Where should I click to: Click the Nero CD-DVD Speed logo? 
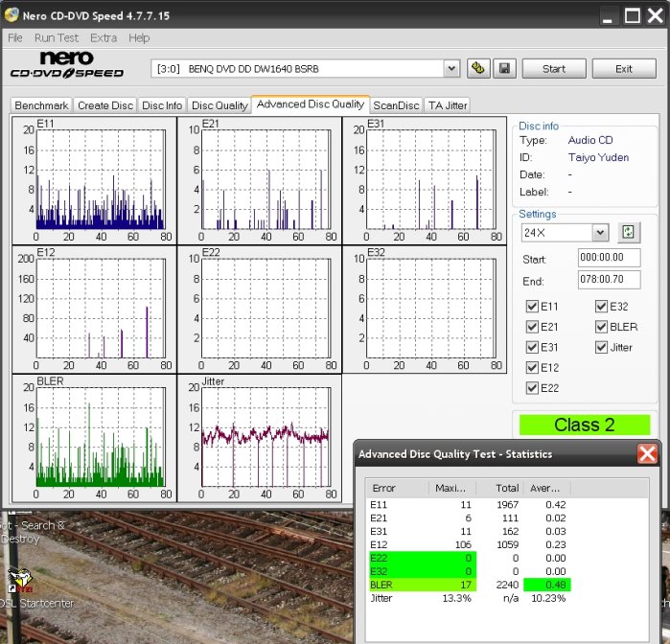(x=66, y=65)
